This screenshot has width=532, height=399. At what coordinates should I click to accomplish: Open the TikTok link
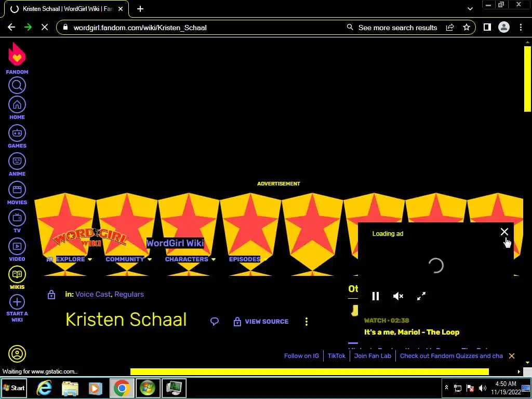(336, 356)
